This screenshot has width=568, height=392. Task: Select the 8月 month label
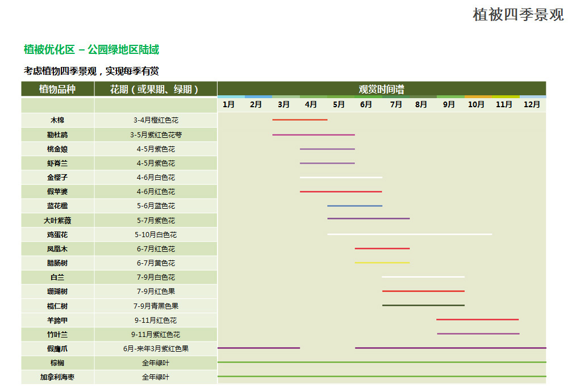point(421,104)
